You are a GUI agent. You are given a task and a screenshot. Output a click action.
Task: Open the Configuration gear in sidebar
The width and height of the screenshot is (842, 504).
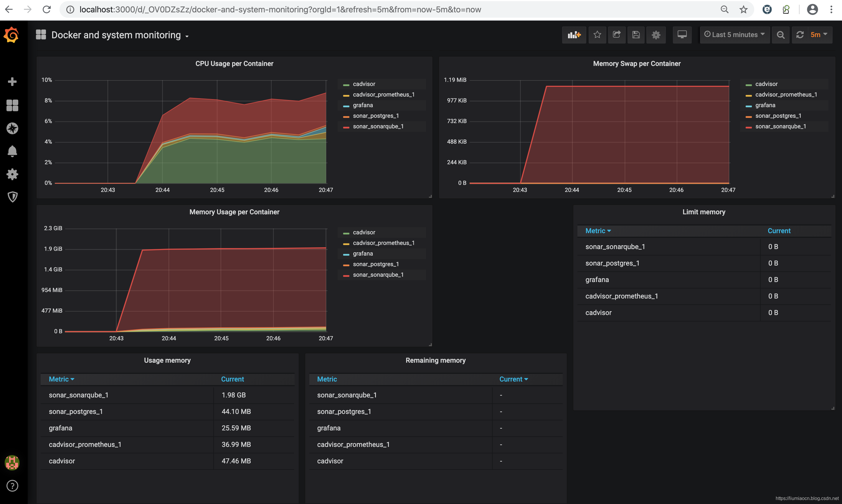click(x=12, y=174)
